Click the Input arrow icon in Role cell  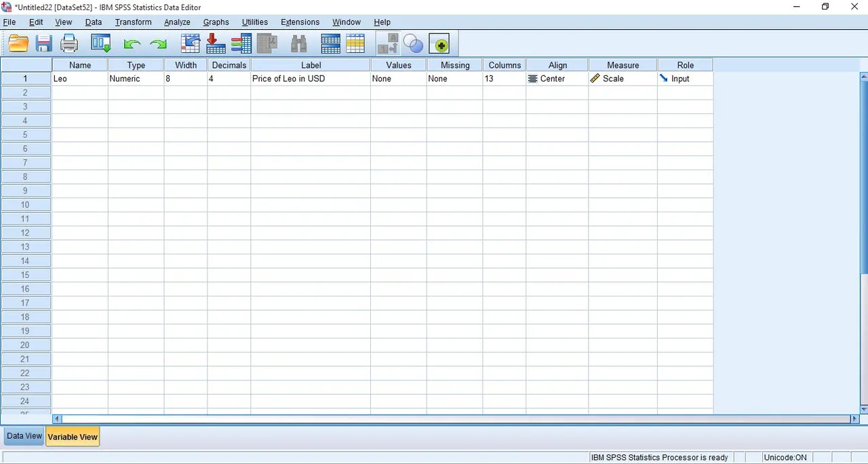click(664, 79)
